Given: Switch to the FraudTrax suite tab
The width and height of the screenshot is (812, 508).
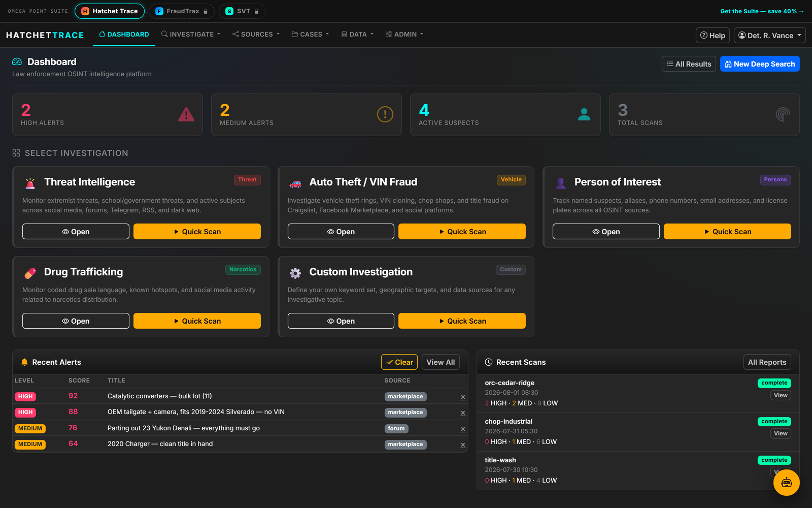Looking at the screenshot, I should click(181, 11).
